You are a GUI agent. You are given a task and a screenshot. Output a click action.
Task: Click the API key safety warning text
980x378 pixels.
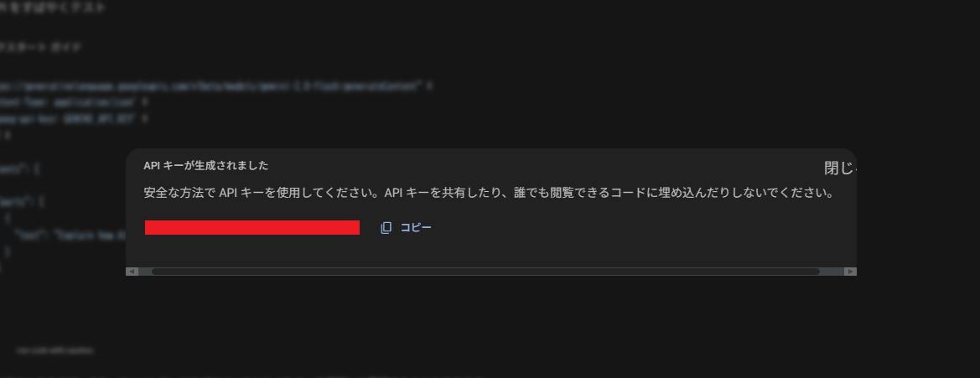point(489,193)
